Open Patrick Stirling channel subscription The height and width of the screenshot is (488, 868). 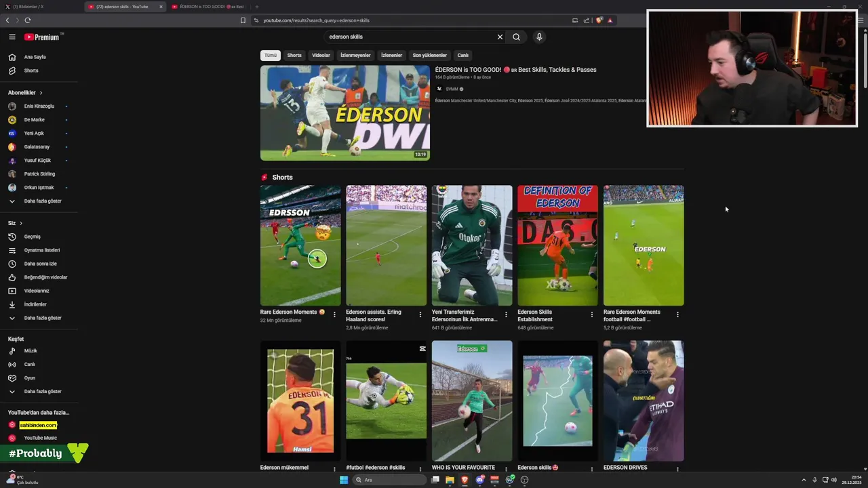click(39, 174)
